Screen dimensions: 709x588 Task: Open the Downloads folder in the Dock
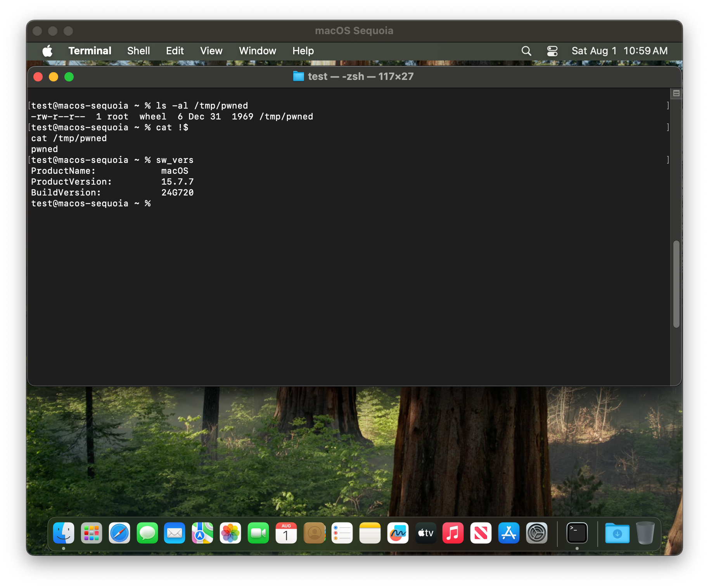[617, 533]
